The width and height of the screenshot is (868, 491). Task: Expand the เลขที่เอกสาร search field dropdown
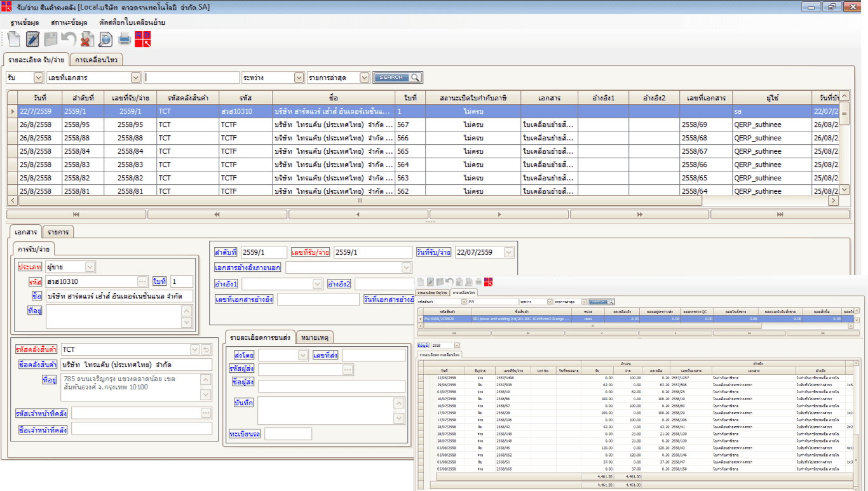pos(135,77)
